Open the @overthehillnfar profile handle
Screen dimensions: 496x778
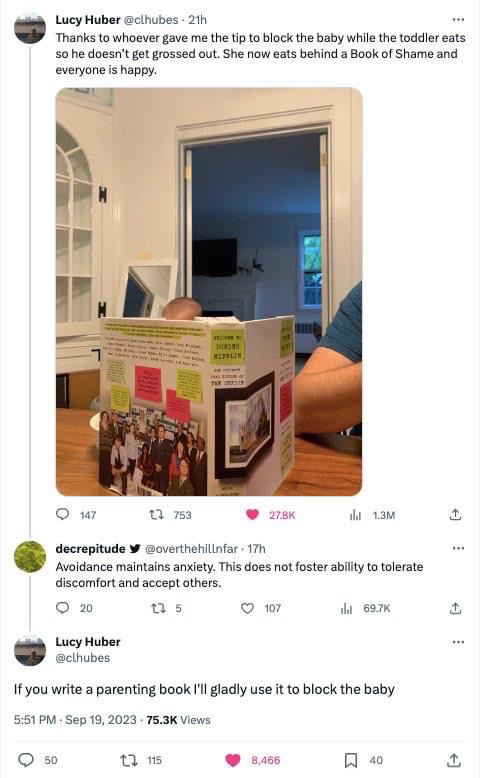pyautogui.click(x=191, y=549)
